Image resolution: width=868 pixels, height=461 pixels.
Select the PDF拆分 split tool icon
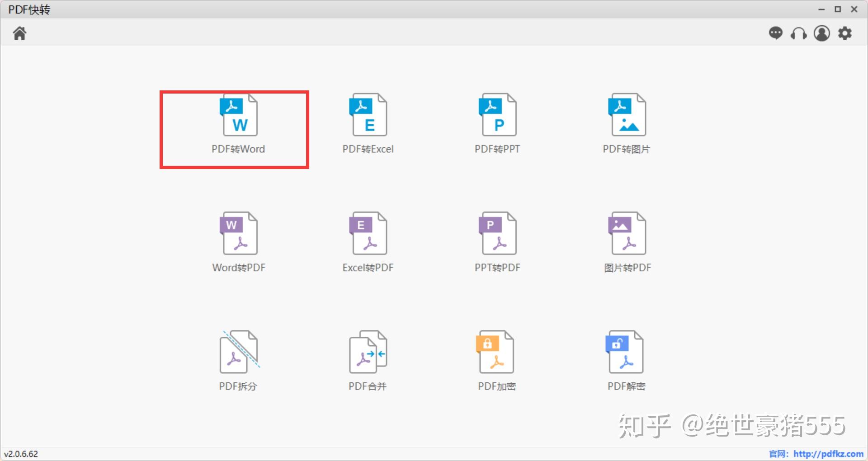(x=239, y=352)
